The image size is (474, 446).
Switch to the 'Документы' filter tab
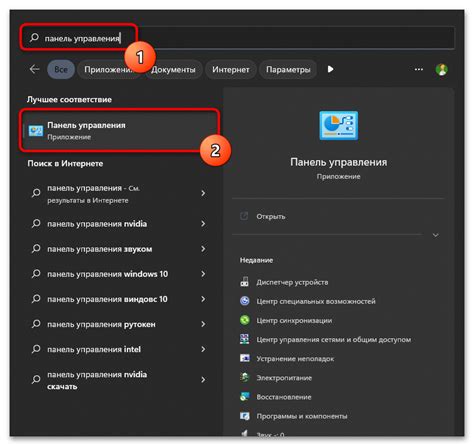(x=173, y=69)
